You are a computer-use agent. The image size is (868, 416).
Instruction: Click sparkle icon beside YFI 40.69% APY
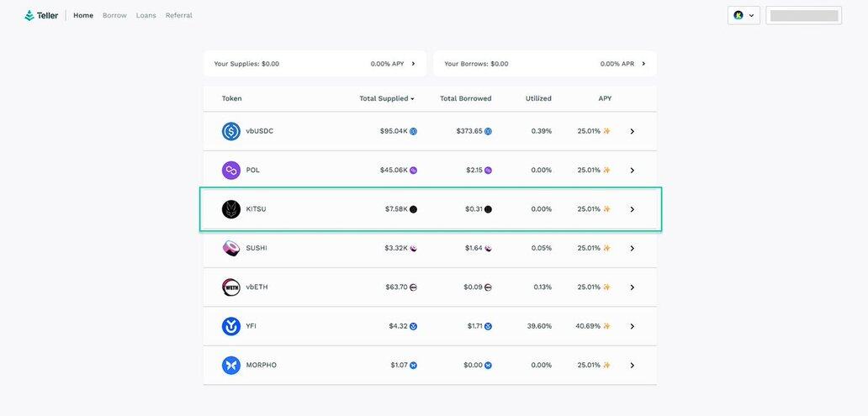(606, 326)
